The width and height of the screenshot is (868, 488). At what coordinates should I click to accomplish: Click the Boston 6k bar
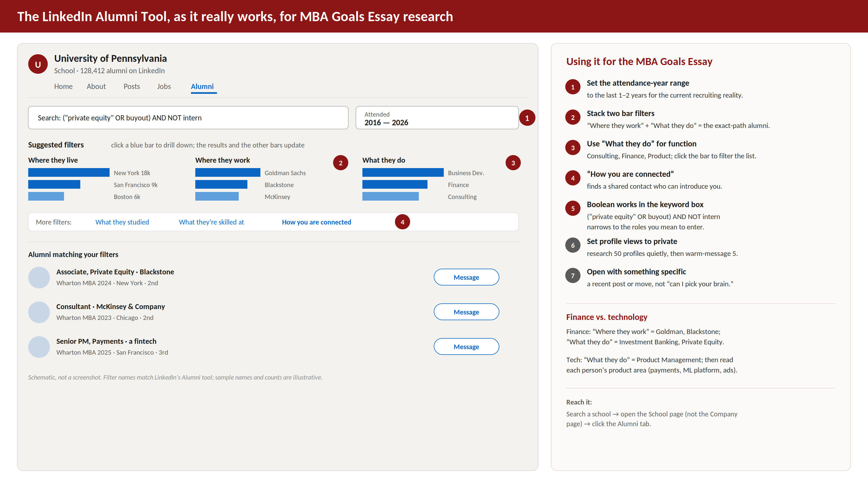click(x=46, y=196)
